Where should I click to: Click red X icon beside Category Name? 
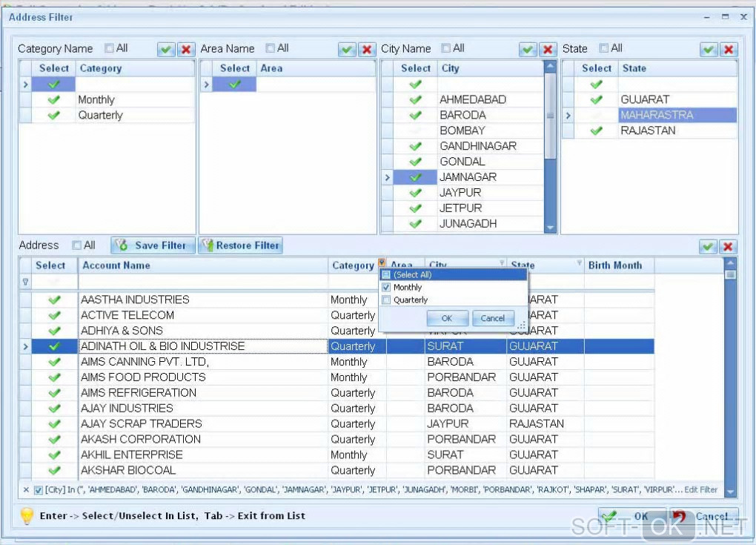(186, 50)
